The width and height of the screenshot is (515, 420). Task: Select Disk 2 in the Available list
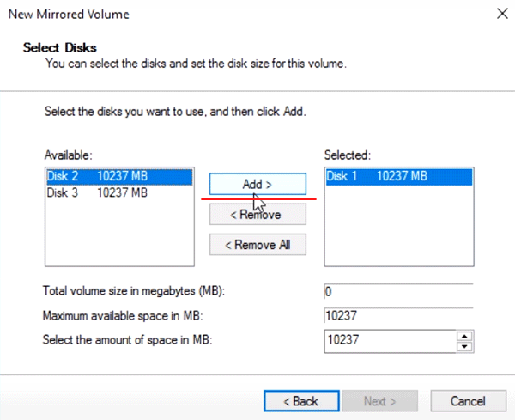[119, 176]
